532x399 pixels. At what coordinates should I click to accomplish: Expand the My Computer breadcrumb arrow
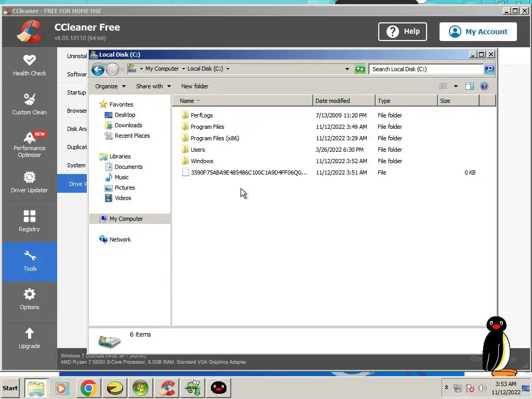click(183, 69)
